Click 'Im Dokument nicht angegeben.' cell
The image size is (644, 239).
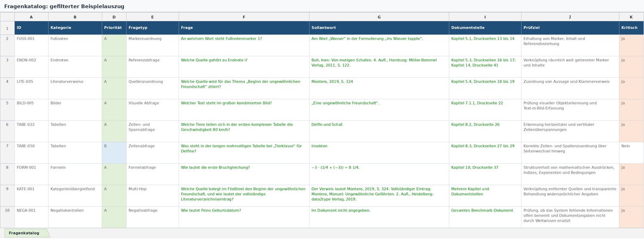379,217
